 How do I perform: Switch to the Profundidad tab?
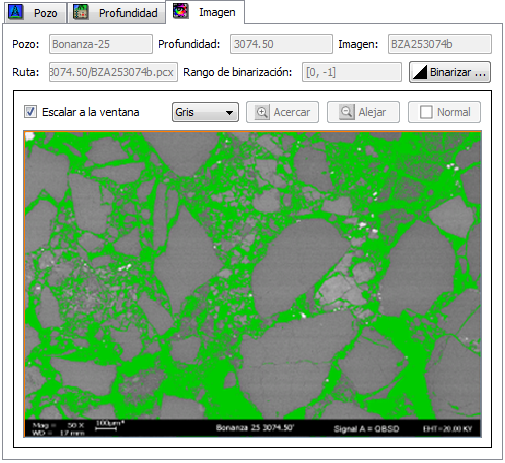pyautogui.click(x=116, y=12)
